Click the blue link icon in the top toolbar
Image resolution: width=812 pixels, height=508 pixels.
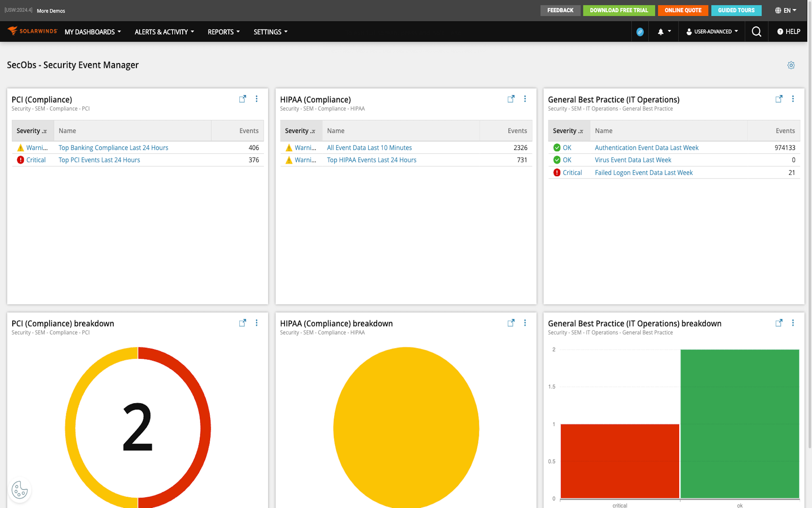(x=640, y=32)
